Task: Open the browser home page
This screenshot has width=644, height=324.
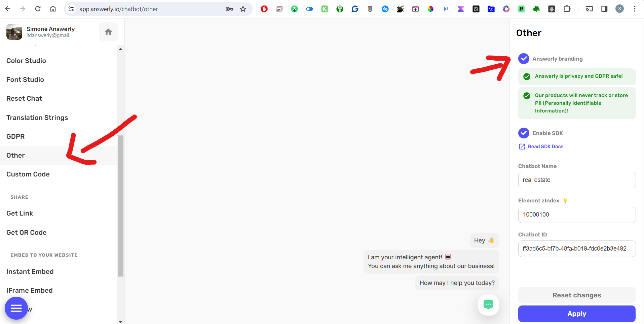Action: 53,9
